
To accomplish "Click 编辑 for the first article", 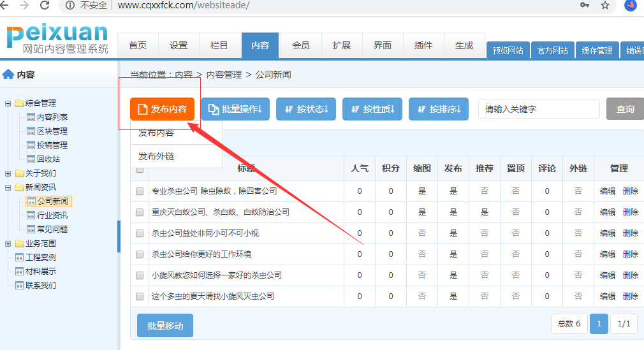I will tap(607, 191).
